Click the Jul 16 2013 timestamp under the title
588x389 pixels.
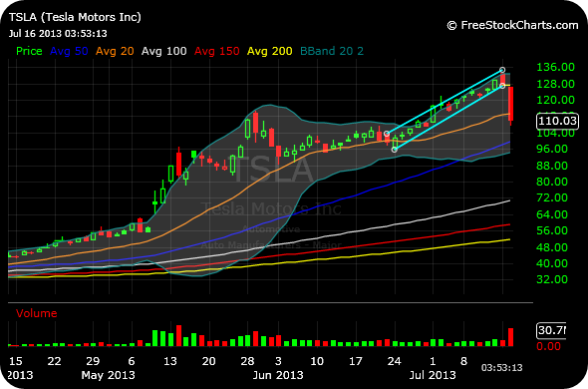tap(58, 34)
